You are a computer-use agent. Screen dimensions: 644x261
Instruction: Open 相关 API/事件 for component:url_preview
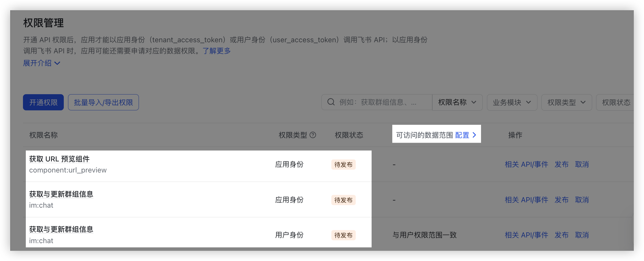click(526, 165)
